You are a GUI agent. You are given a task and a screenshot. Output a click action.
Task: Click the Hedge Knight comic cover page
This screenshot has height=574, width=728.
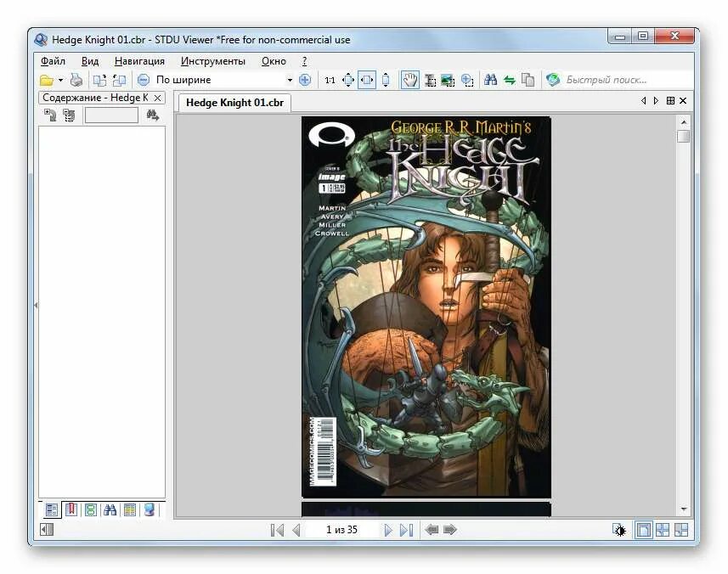(426, 307)
